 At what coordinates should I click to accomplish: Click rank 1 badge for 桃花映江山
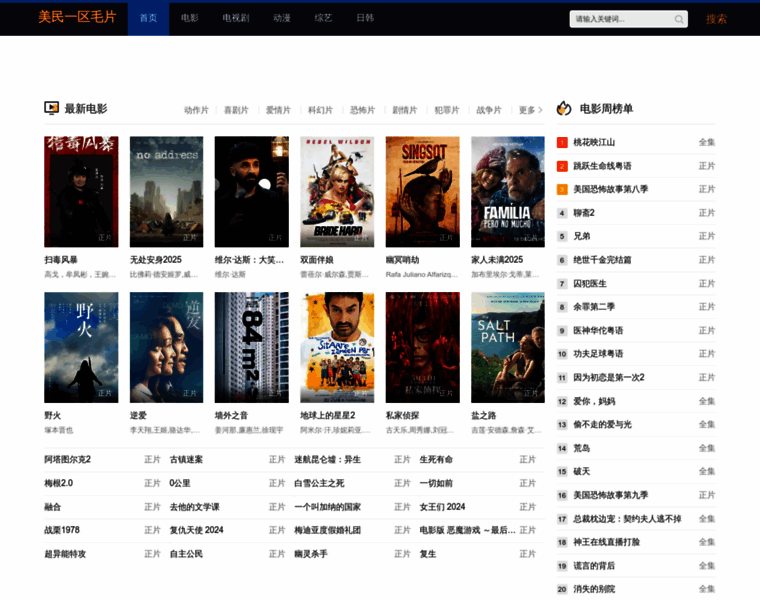tap(562, 142)
